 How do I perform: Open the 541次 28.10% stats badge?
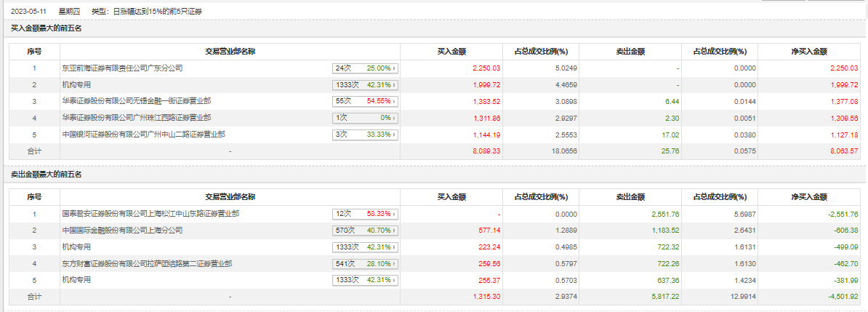[366, 263]
